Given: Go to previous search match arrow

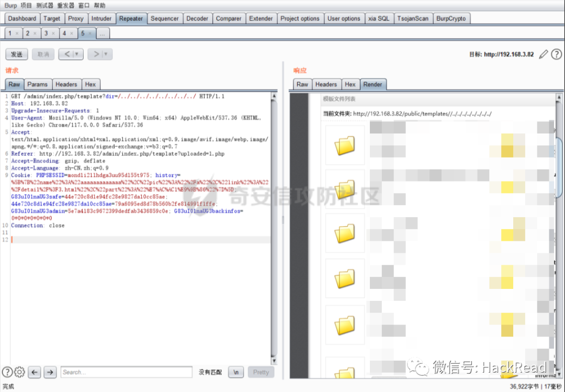Looking at the screenshot, I should point(35,372).
